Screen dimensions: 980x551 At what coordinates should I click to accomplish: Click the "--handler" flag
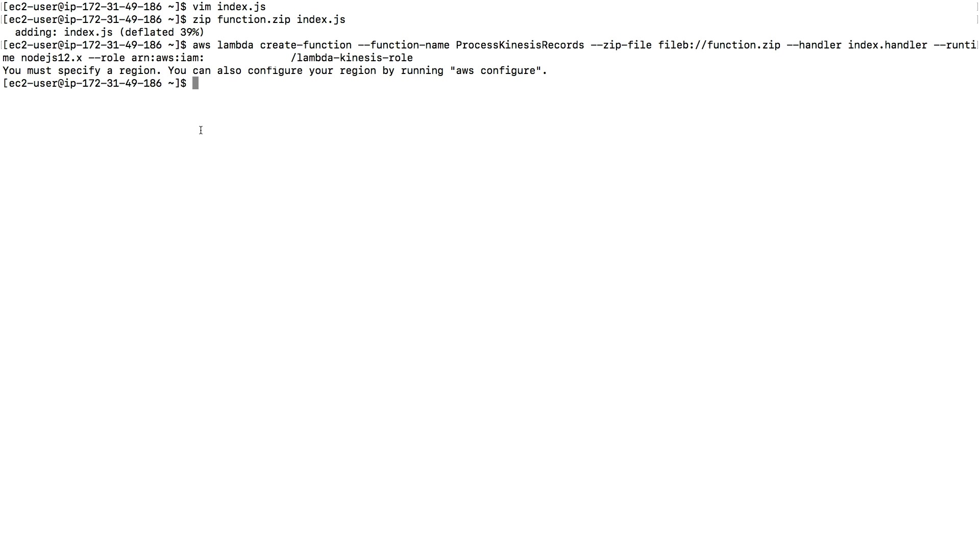tap(814, 45)
